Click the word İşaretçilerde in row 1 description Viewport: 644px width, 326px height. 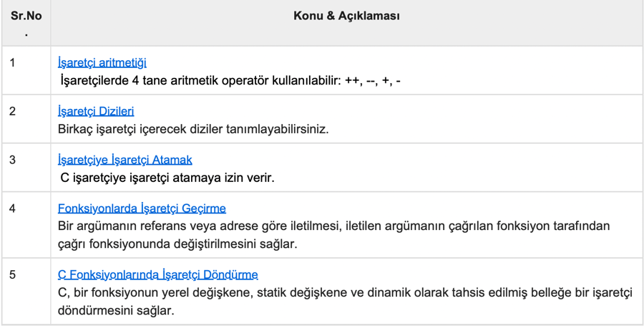coord(94,81)
